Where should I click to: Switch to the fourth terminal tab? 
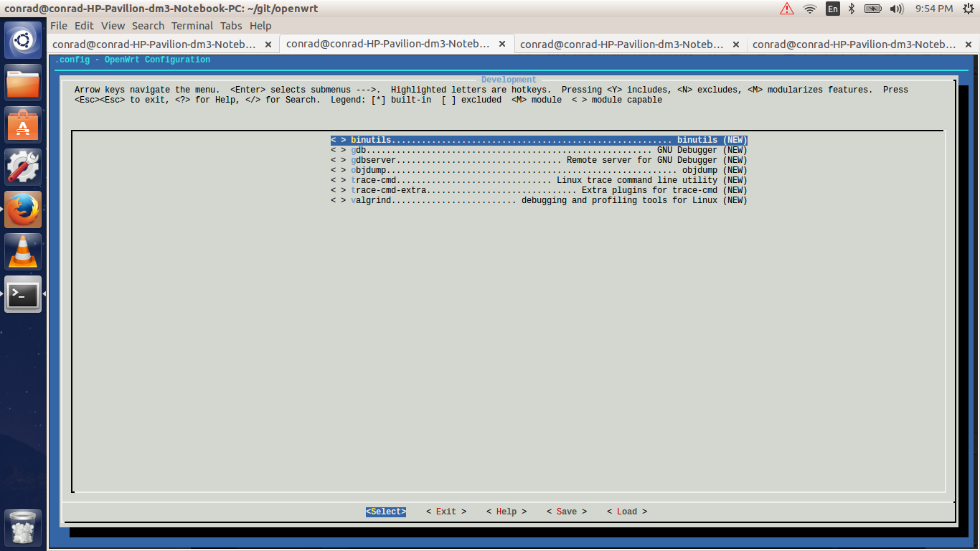tap(854, 44)
